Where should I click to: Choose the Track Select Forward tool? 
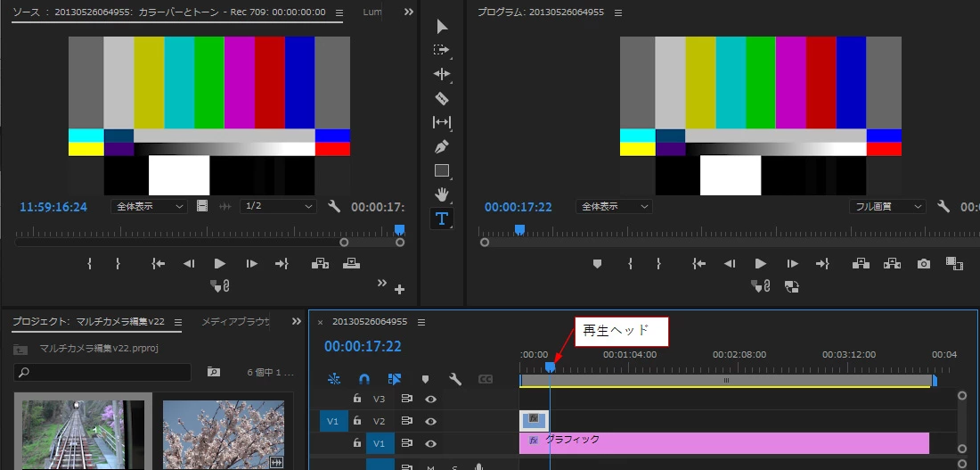tap(442, 49)
